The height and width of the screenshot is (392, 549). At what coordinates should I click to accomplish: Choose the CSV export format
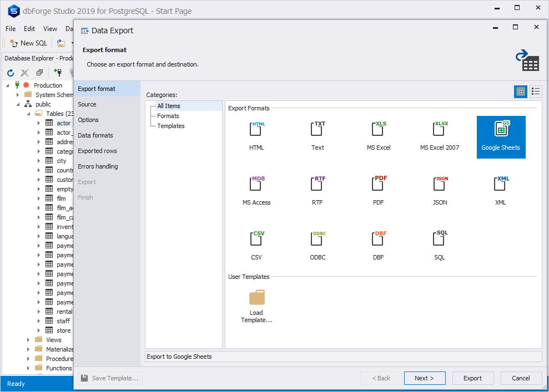click(256, 246)
